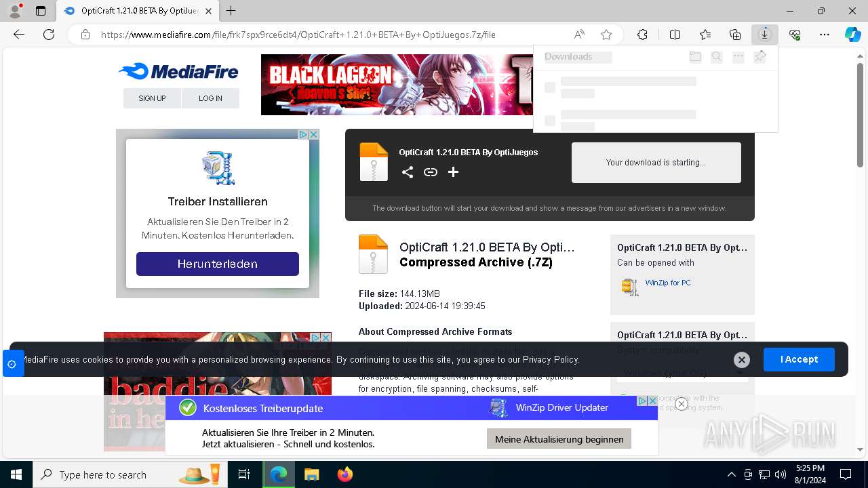Viewport: 868px width, 488px height.
Task: Add this page to favorites star
Action: coord(606,35)
